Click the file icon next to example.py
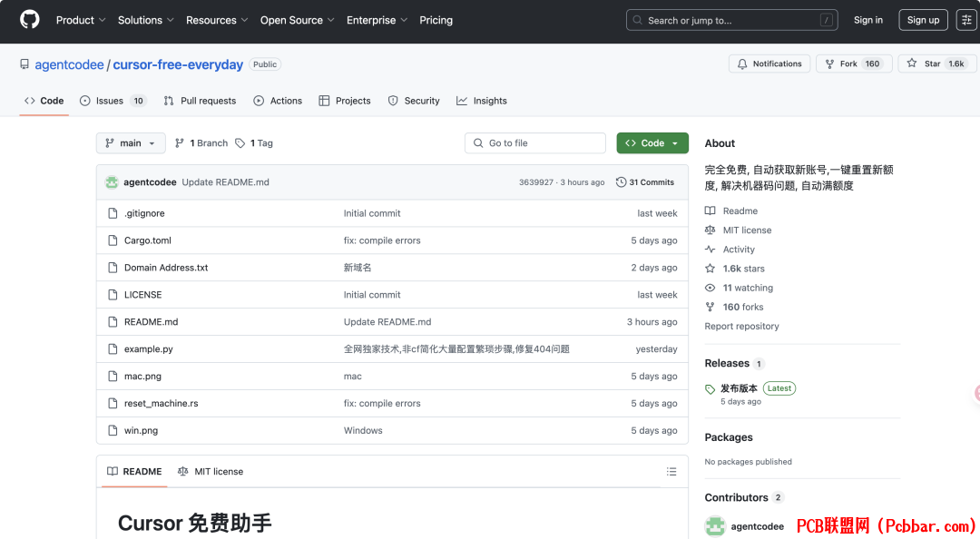Image resolution: width=980 pixels, height=539 pixels. pyautogui.click(x=113, y=349)
